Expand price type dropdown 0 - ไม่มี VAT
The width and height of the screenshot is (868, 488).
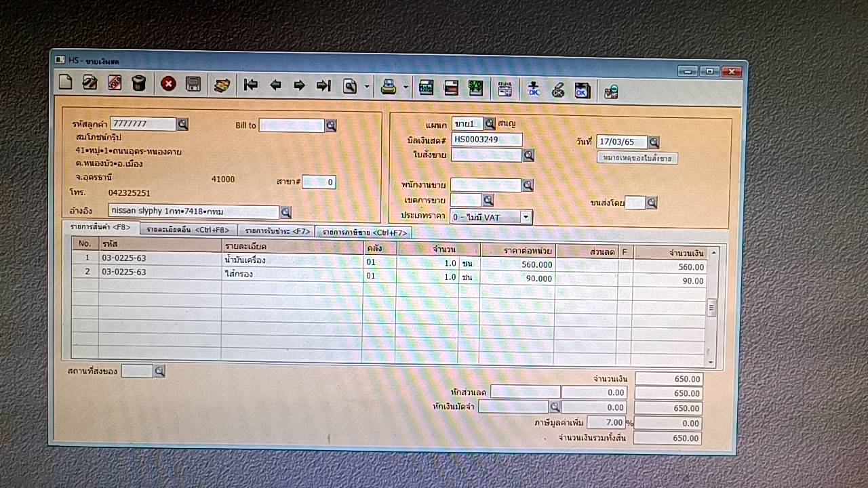(526, 217)
